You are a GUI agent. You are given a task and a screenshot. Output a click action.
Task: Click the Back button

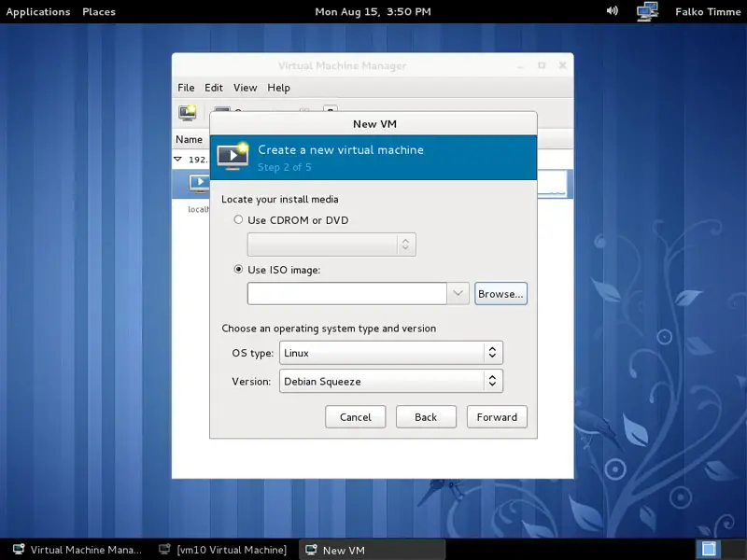pyautogui.click(x=426, y=416)
